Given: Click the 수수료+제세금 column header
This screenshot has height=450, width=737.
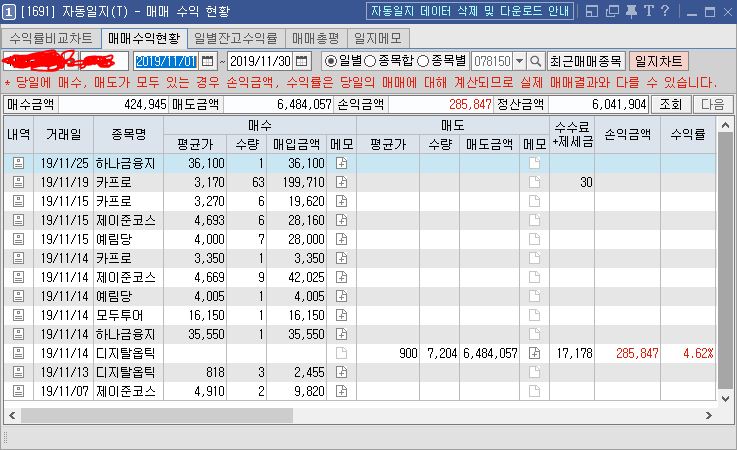Looking at the screenshot, I should pyautogui.click(x=572, y=134).
